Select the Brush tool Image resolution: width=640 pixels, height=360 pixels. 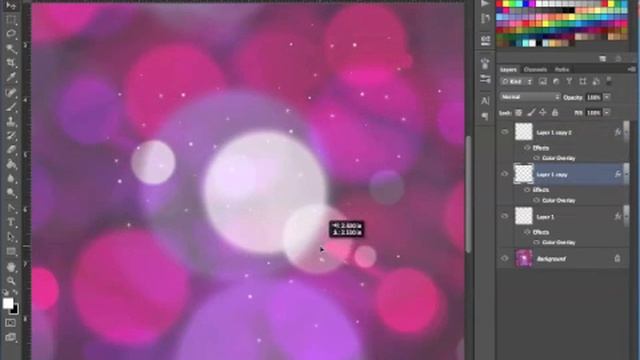11,107
